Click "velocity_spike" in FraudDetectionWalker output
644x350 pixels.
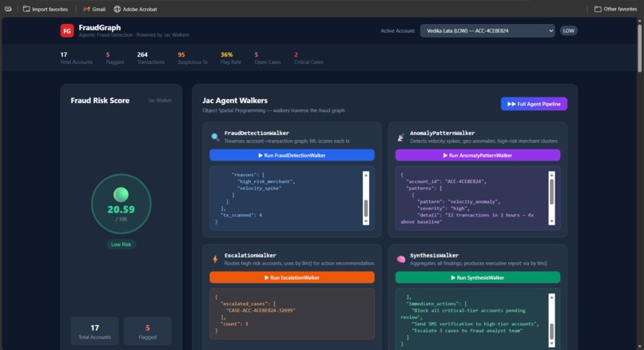coord(259,188)
